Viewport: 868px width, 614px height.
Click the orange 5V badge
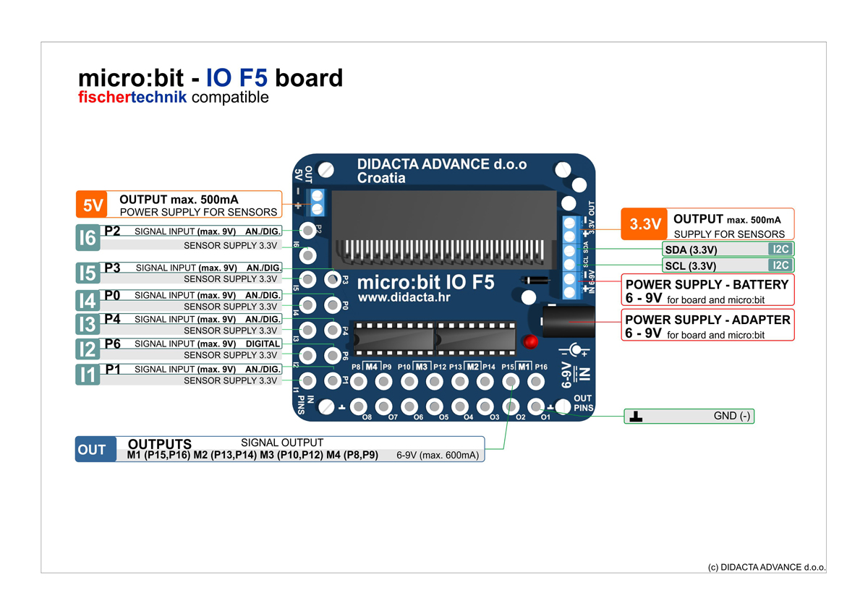click(92, 205)
